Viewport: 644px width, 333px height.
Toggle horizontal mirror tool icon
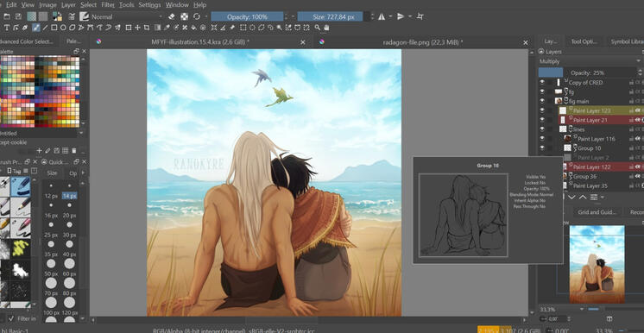382,16
